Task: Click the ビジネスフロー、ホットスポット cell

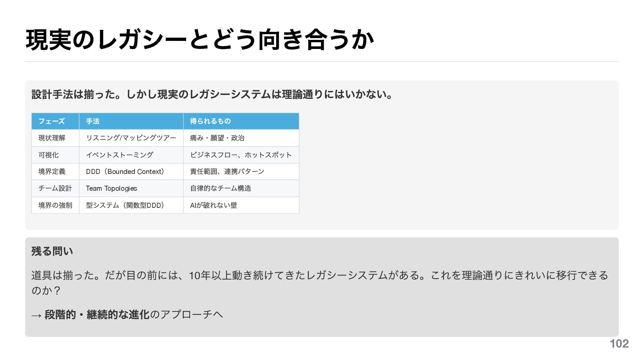Action: pyautogui.click(x=240, y=155)
